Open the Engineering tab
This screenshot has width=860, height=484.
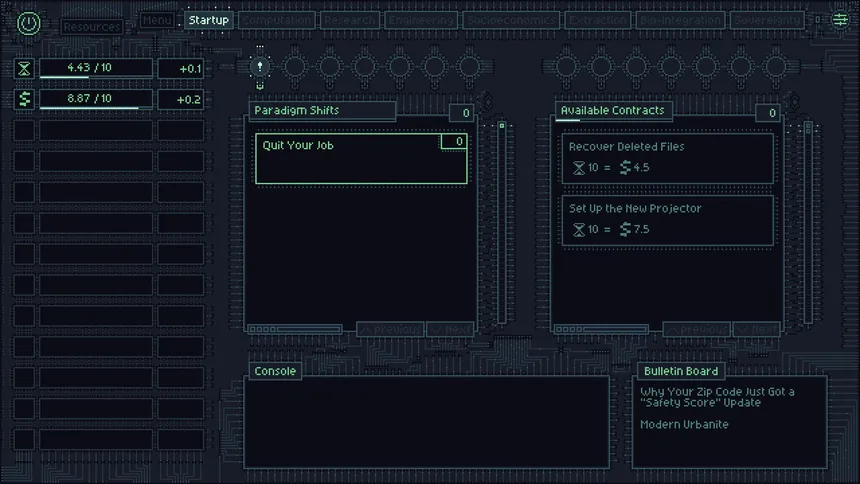click(x=421, y=20)
